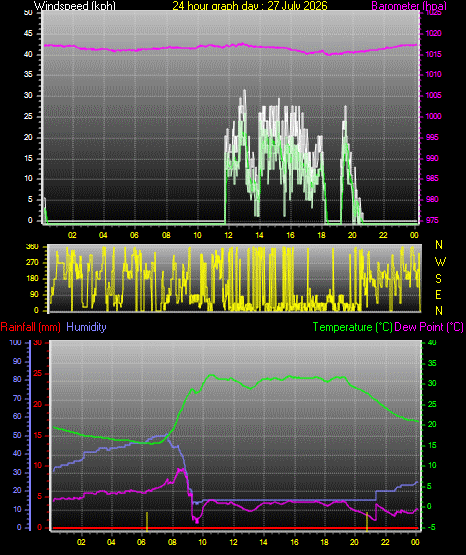The width and height of the screenshot is (466, 555).
Task: Click the temperature line peak near 10:30
Action: pos(211,374)
